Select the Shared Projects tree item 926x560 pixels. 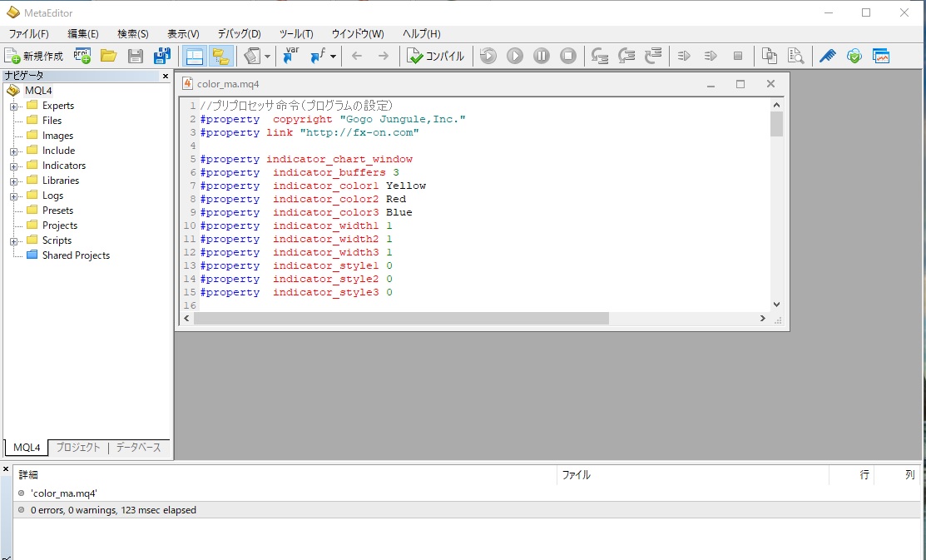[76, 255]
